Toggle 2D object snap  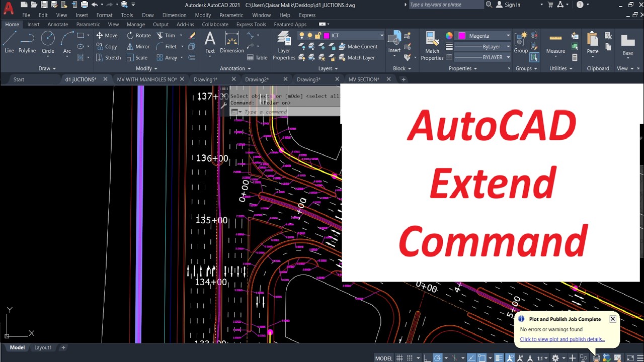(x=482, y=358)
